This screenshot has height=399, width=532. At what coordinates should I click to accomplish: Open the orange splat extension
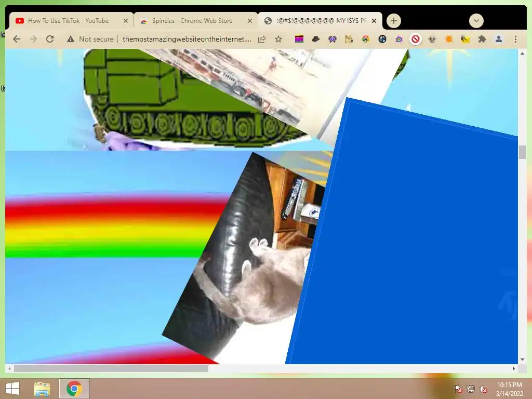click(x=449, y=39)
